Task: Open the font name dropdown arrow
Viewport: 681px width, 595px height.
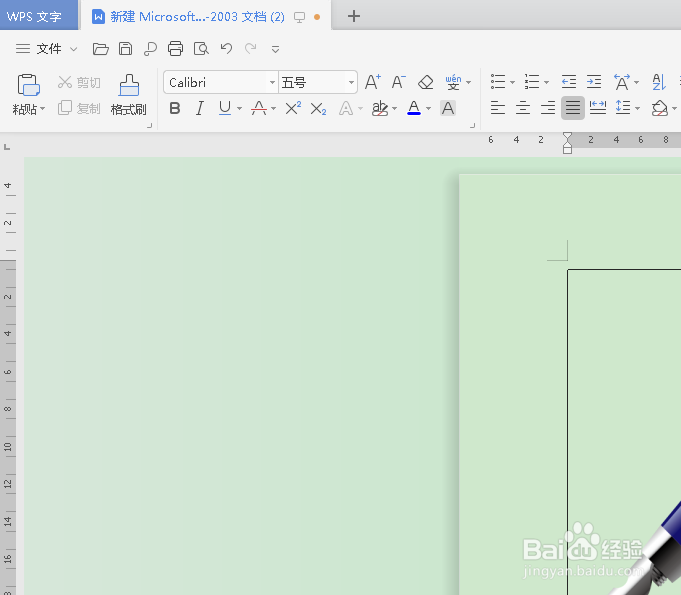Action: (272, 82)
